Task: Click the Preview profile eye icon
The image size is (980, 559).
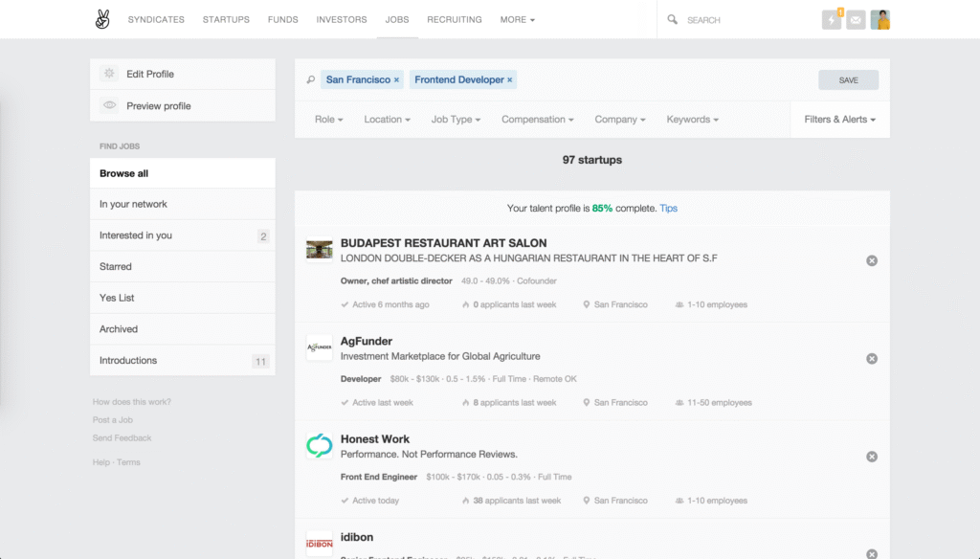Action: tap(108, 105)
